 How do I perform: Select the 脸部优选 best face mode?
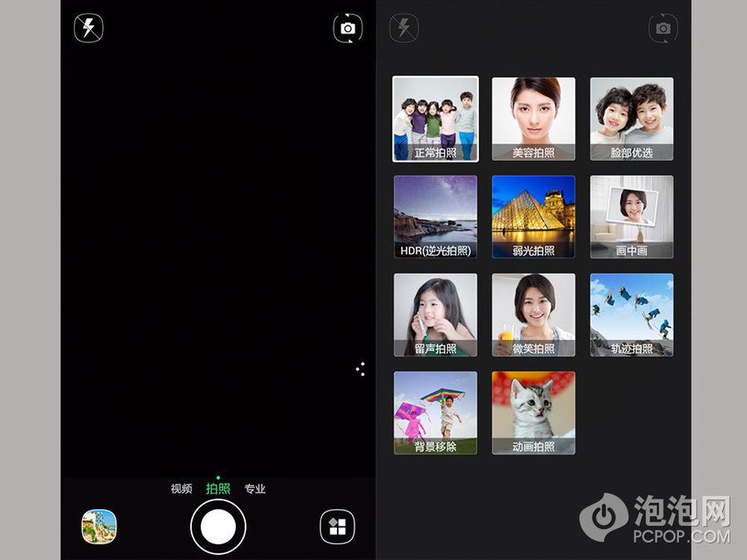point(631,119)
